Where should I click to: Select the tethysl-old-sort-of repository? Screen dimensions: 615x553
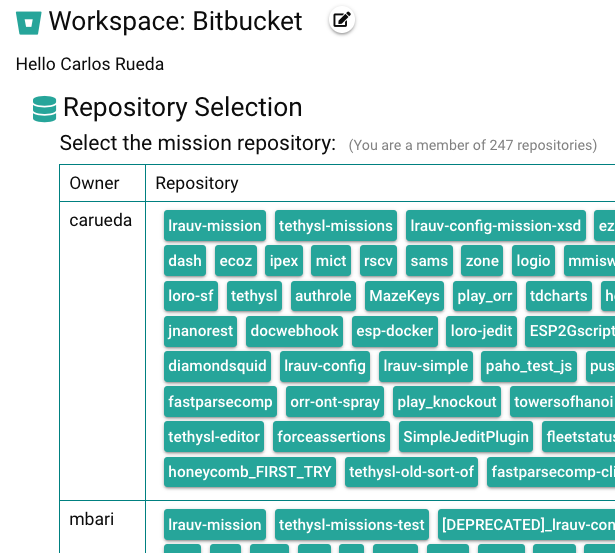click(412, 472)
